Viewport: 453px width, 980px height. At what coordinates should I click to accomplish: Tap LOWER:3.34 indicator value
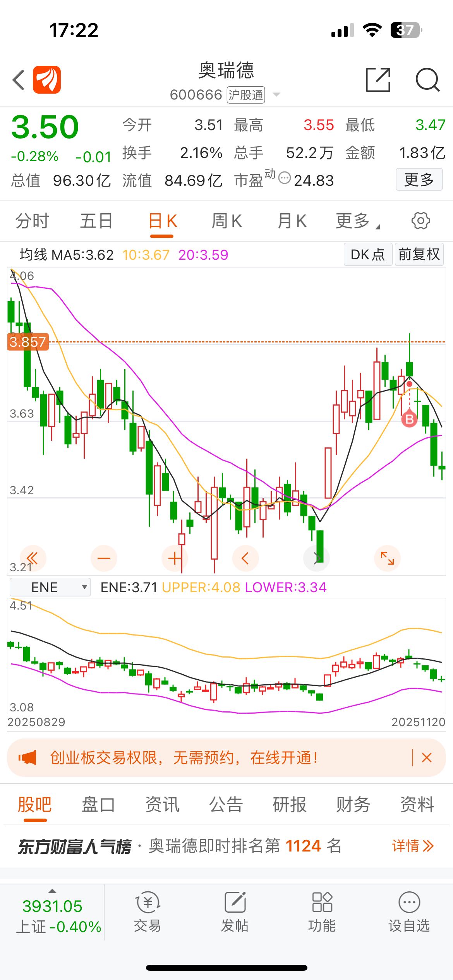click(286, 587)
